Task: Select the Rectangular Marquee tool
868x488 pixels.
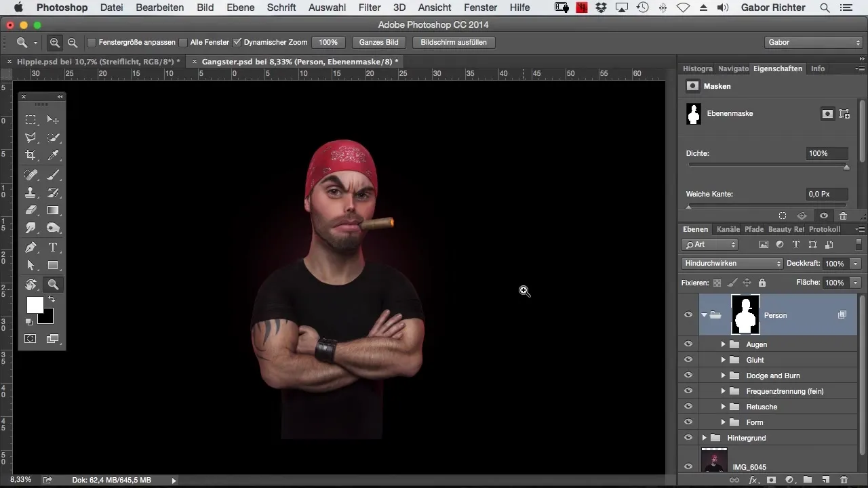Action: click(31, 120)
